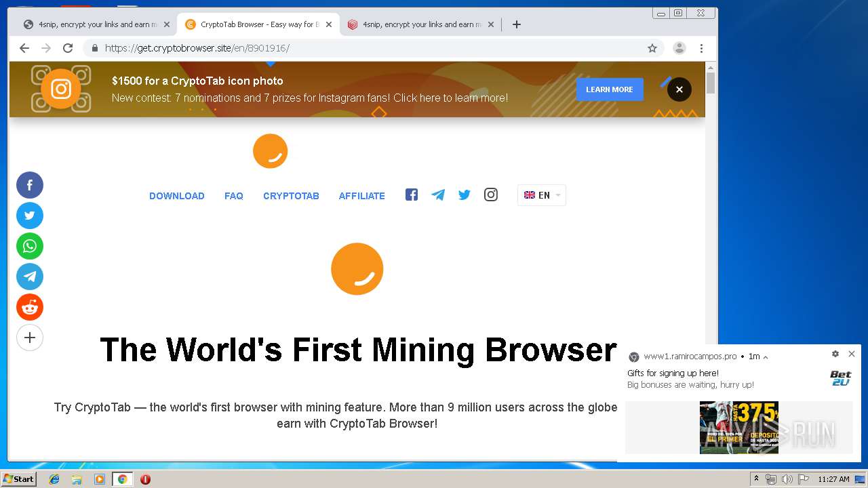Open a new browser tab
The image size is (868, 488).
[517, 24]
